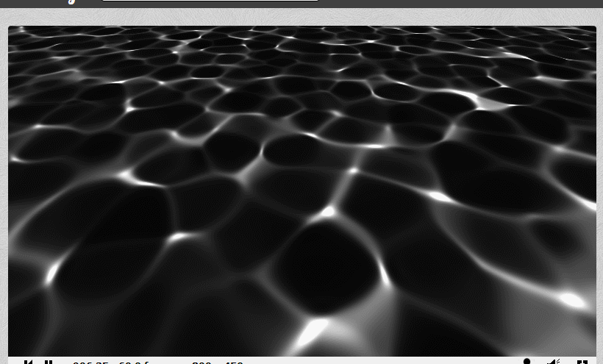Click the small bright node at canvas center
Image resolution: width=603 pixels, height=364 pixels.
pos(328,212)
